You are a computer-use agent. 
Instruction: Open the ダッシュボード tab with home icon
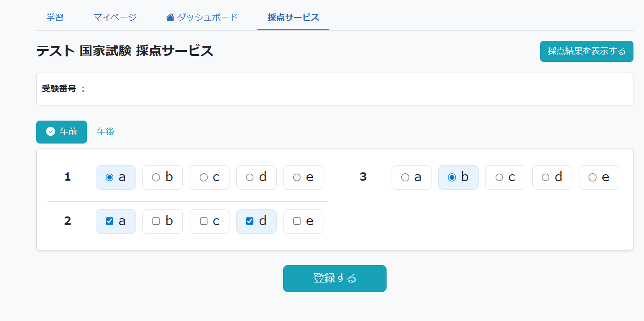pyautogui.click(x=202, y=17)
